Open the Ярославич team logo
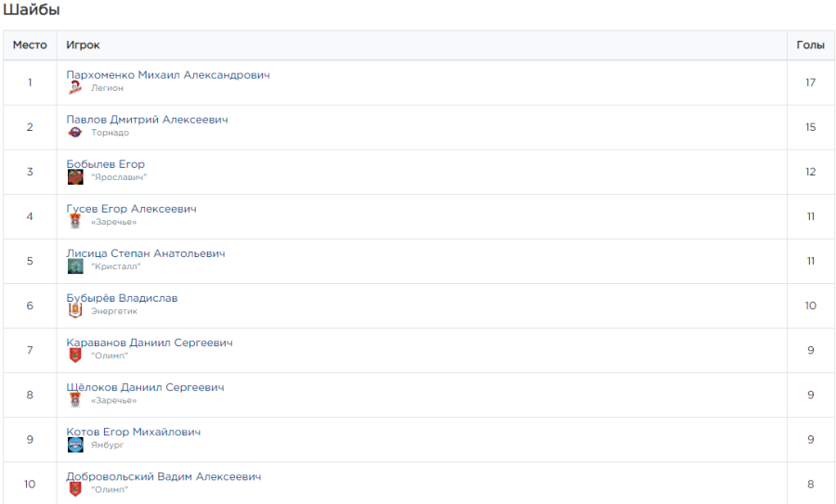This screenshot has width=836, height=504. pos(75,177)
